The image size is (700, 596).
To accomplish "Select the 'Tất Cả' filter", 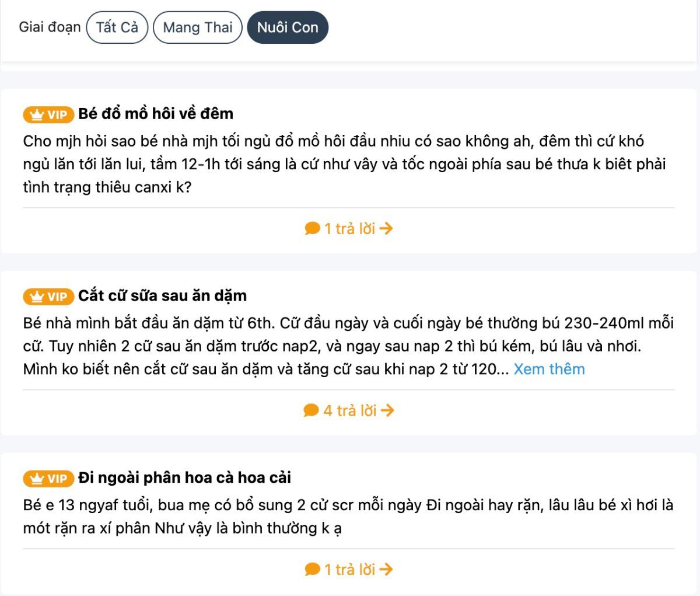I will [117, 27].
